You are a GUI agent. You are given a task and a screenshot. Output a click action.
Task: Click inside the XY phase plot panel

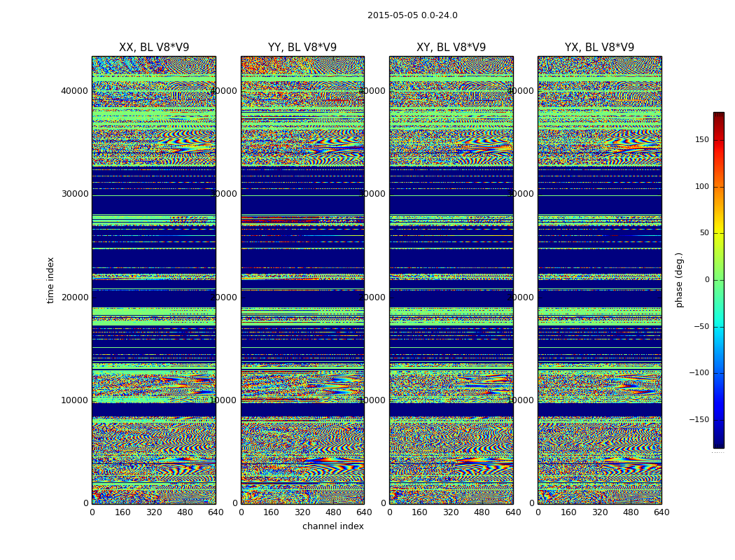451,280
